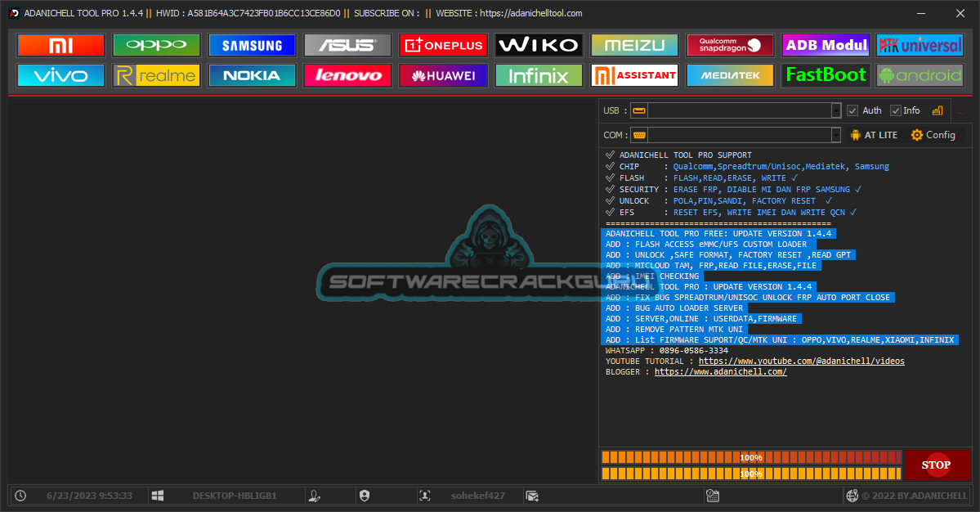
Task: Click the shield icon in status bar
Action: (x=365, y=496)
